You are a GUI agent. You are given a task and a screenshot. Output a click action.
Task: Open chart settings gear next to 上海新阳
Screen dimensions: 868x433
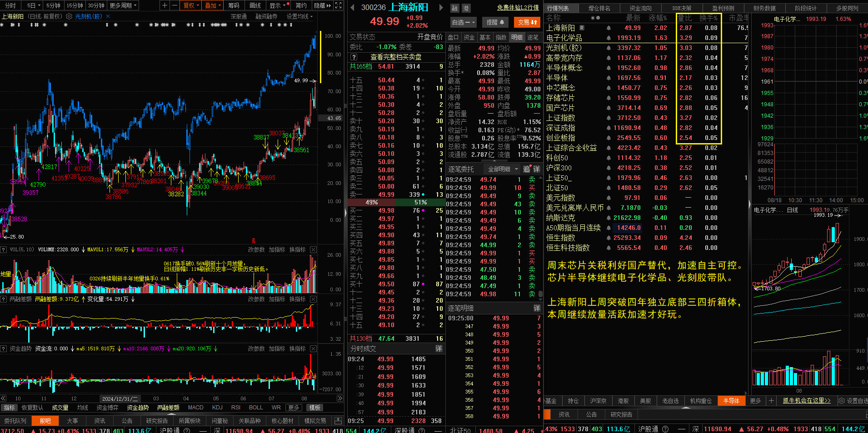coord(69,16)
